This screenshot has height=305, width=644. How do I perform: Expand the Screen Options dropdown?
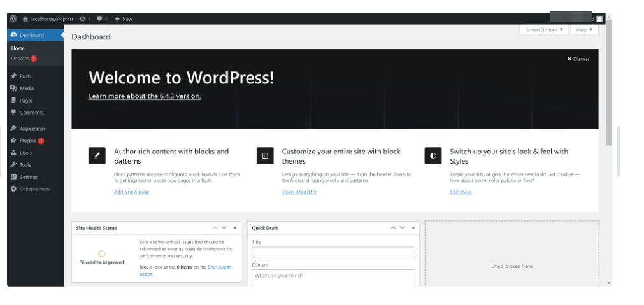tap(543, 30)
